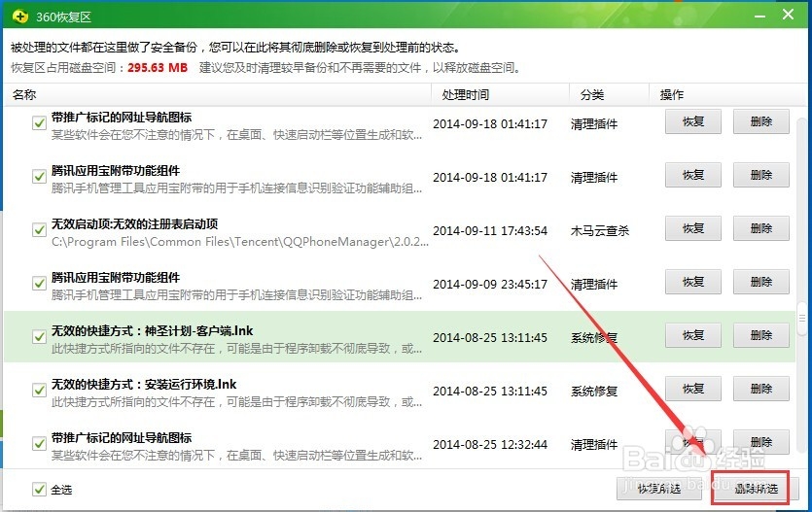The width and height of the screenshot is (812, 512).
Task: Delete 带推广标记的网址导航图标 from 2014-08-25
Action: (x=760, y=442)
